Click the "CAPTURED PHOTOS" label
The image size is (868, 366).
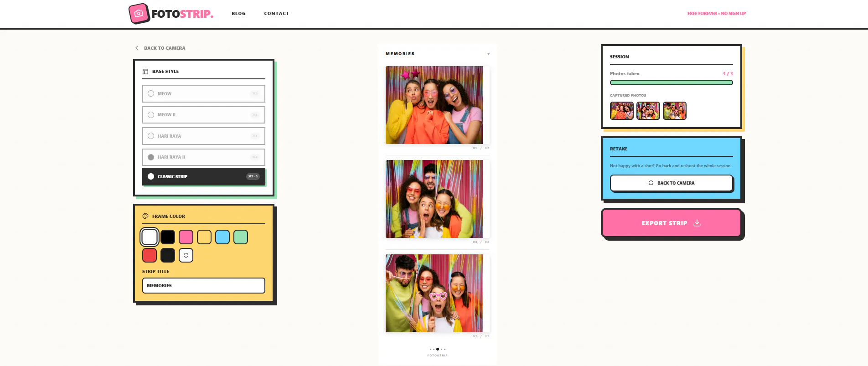628,95
